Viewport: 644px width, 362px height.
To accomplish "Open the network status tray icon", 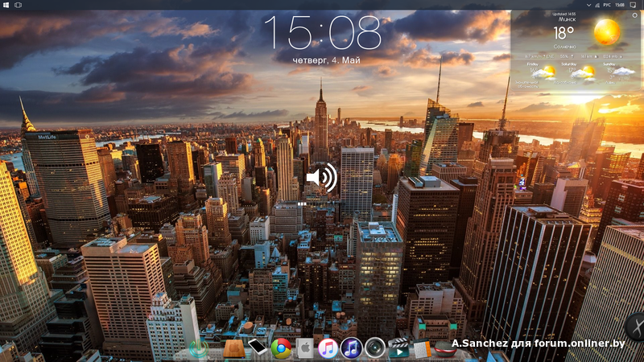I will (597, 5).
